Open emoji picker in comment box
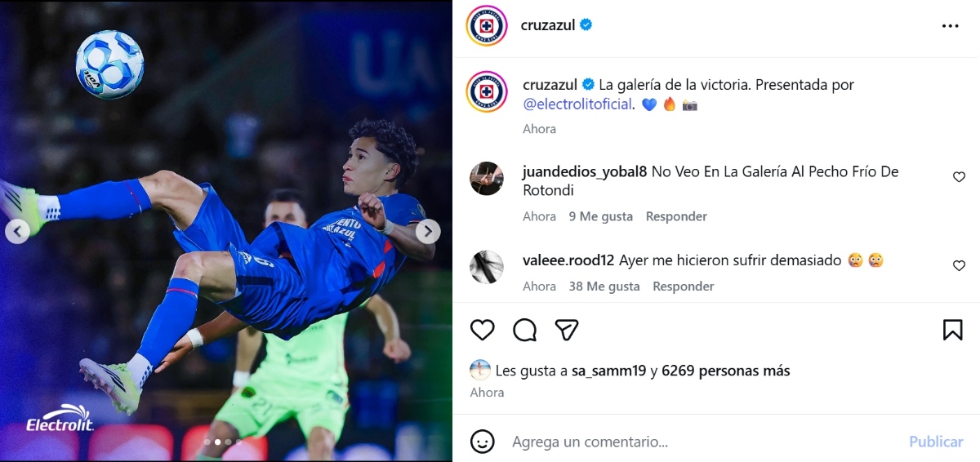This screenshot has height=462, width=980. [483, 442]
